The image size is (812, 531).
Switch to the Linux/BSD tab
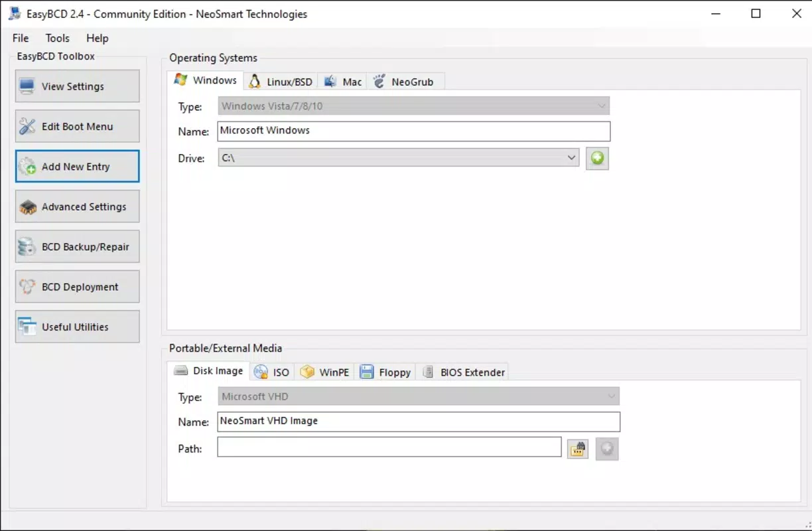(281, 82)
